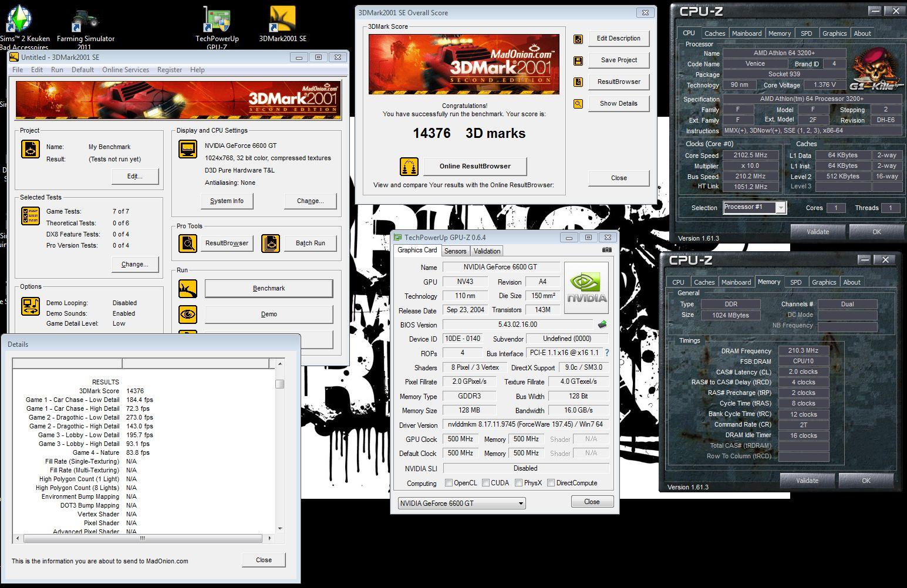This screenshot has height=588, width=907.
Task: Click the Save Project button
Action: pyautogui.click(x=619, y=60)
